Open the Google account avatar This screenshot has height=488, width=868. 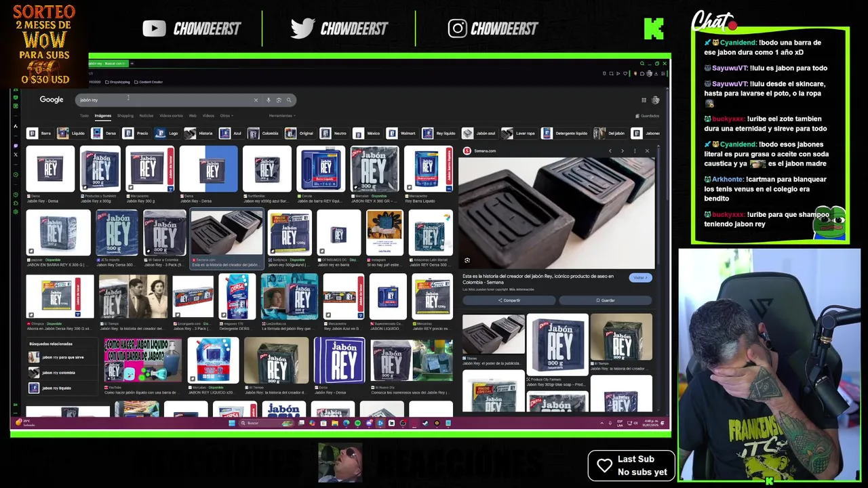(656, 100)
